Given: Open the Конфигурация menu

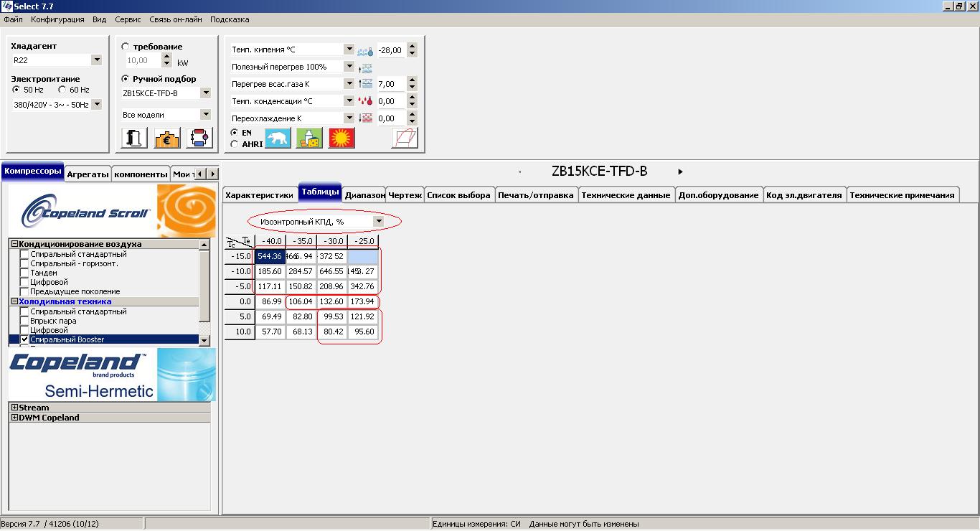Looking at the screenshot, I should 57,19.
